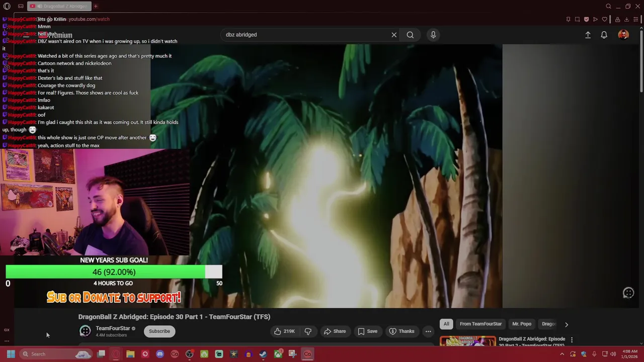The height and width of the screenshot is (362, 644).
Task: Open the Windows Start menu
Action: click(x=11, y=354)
